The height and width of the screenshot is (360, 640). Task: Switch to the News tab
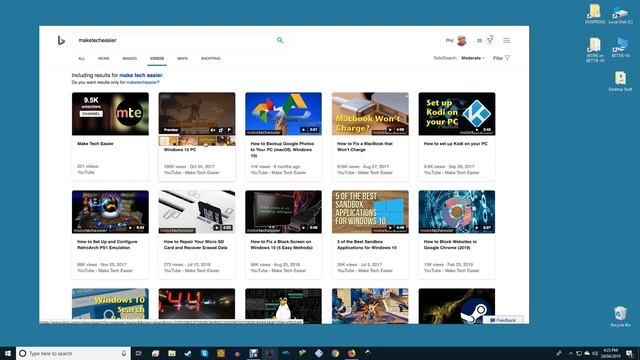pos(104,58)
